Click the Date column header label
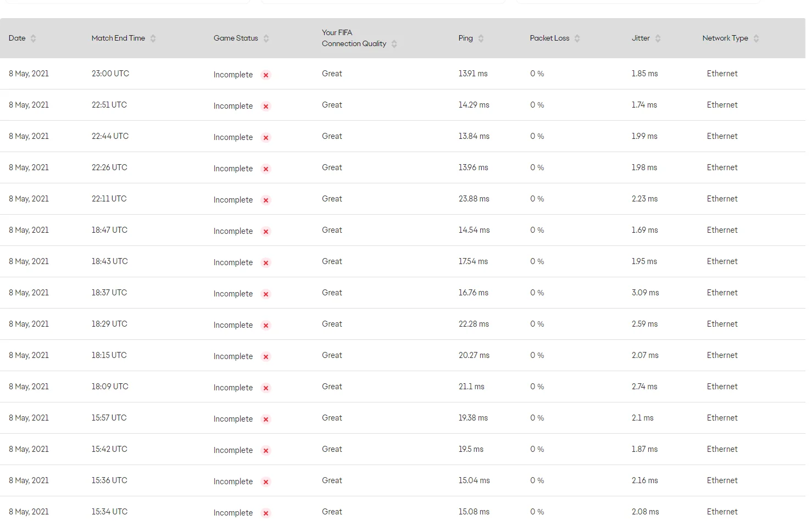This screenshot has width=812, height=526. click(17, 38)
